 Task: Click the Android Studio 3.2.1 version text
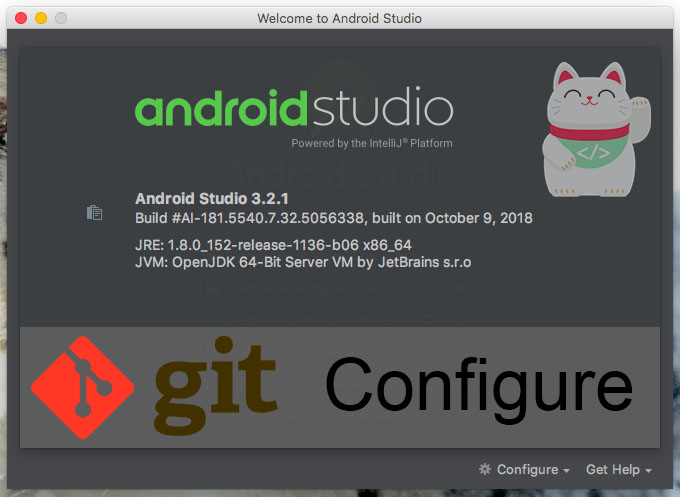click(x=212, y=199)
